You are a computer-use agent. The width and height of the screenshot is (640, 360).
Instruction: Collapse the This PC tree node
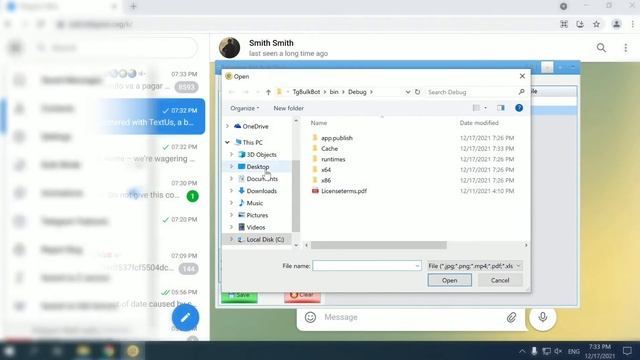(x=227, y=142)
